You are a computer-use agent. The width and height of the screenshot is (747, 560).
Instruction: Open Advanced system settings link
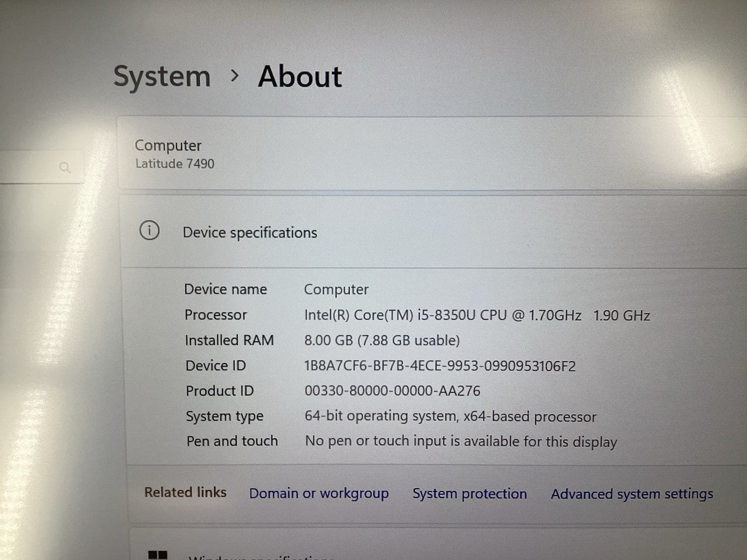[x=632, y=494]
